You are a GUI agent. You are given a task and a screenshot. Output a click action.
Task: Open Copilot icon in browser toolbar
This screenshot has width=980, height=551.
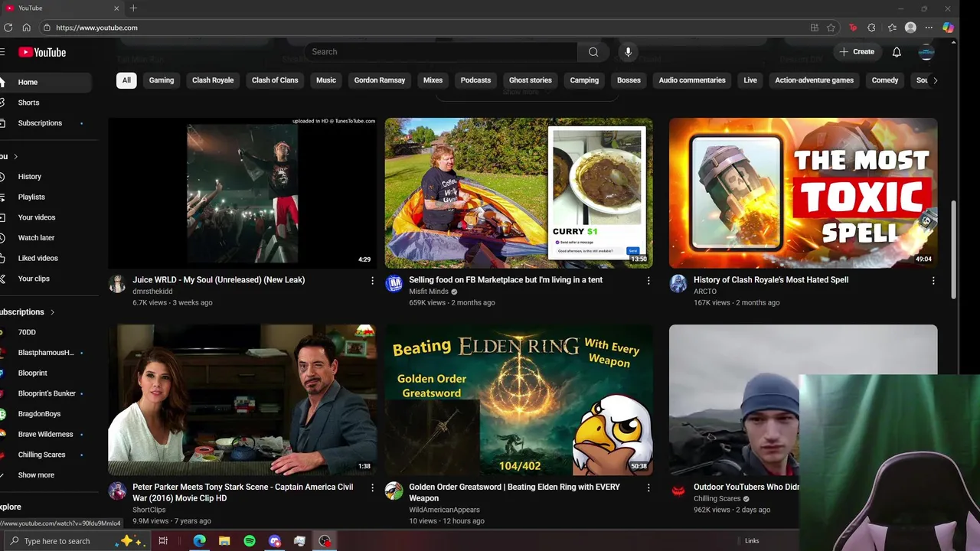(x=948, y=28)
